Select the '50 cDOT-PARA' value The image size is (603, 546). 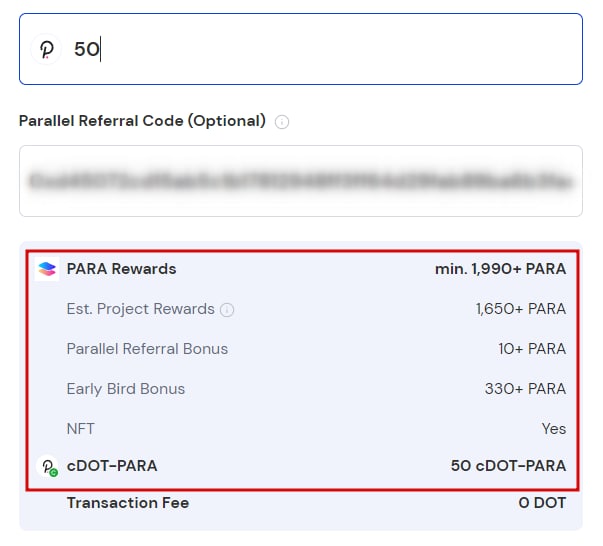[x=508, y=466]
